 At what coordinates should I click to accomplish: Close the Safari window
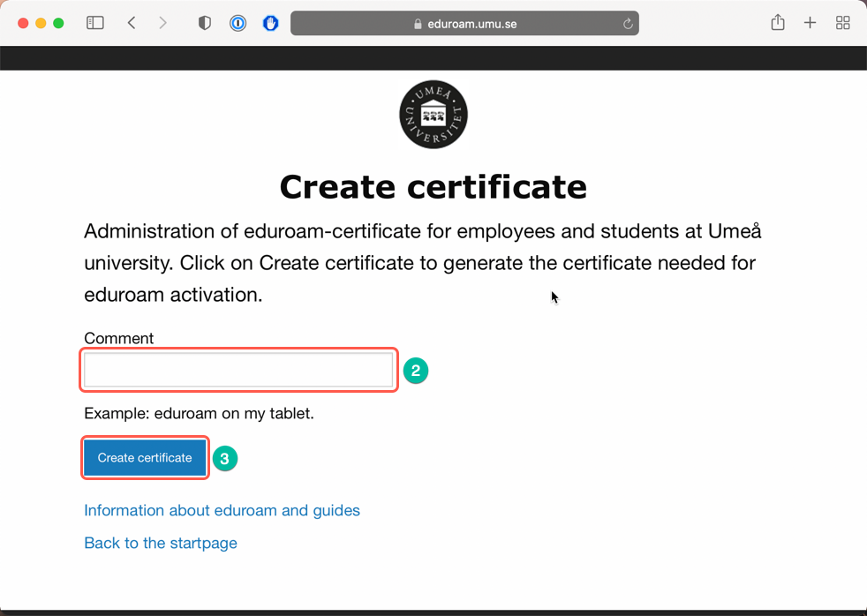23,23
